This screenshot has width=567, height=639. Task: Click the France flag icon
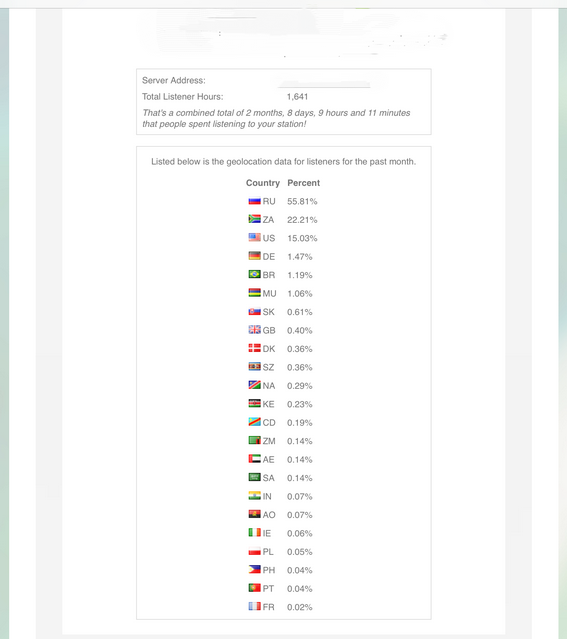pyautogui.click(x=254, y=606)
